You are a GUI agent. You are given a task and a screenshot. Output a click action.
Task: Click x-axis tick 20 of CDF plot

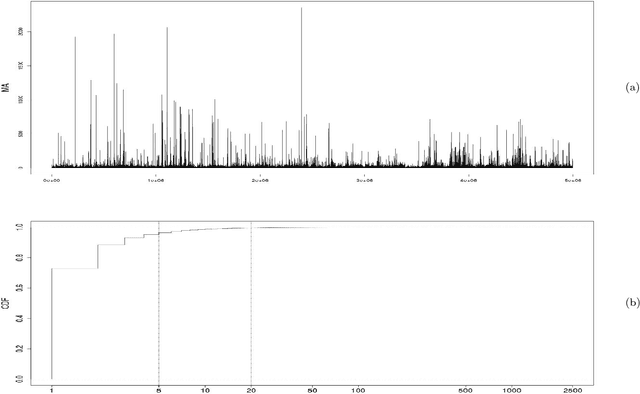pyautogui.click(x=251, y=391)
